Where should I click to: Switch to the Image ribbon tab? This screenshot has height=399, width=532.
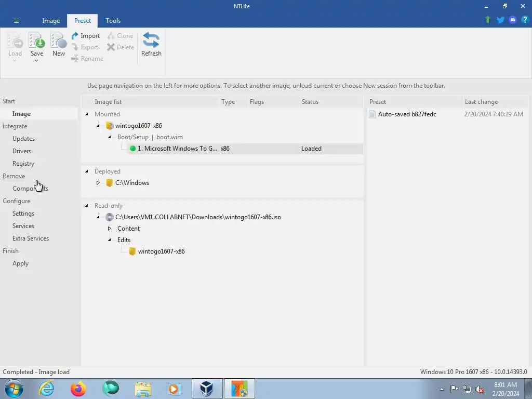point(51,21)
